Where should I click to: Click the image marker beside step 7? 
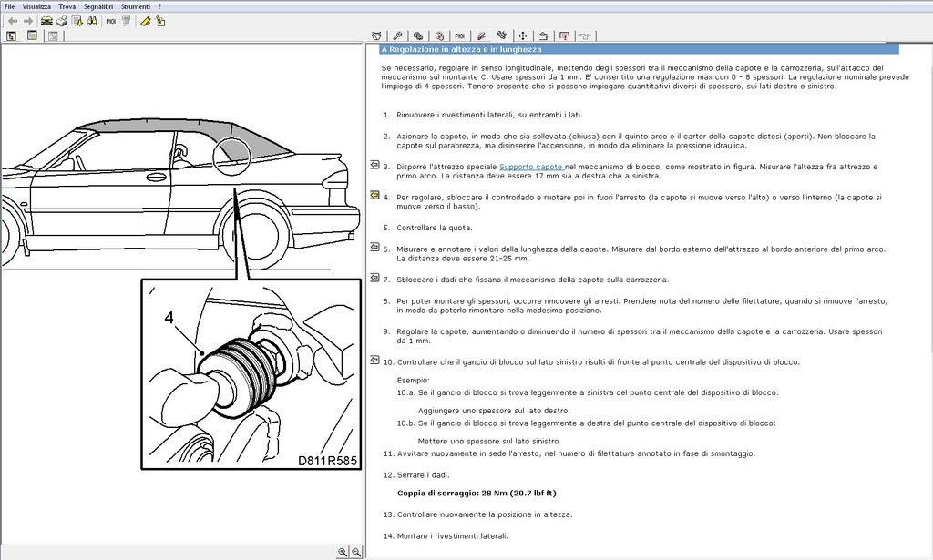[x=374, y=278]
